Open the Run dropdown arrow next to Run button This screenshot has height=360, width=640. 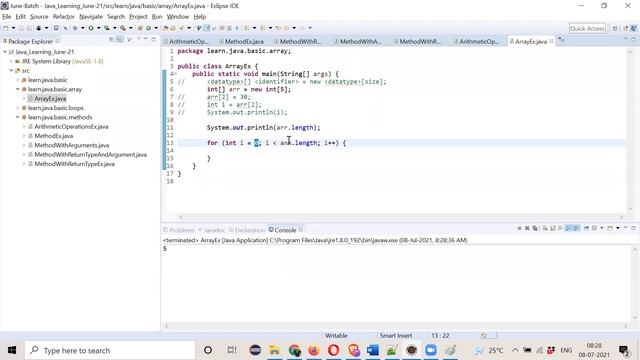98,28
